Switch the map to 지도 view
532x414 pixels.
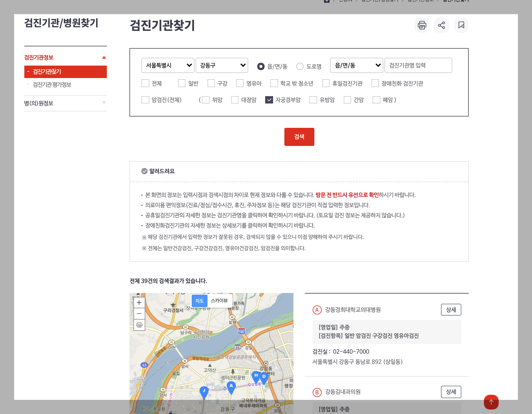tap(200, 301)
